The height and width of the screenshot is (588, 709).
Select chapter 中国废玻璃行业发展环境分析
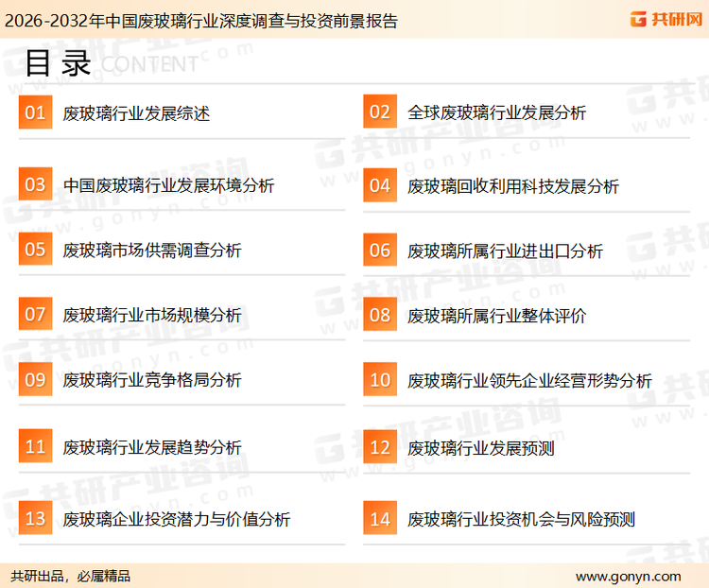[168, 185]
